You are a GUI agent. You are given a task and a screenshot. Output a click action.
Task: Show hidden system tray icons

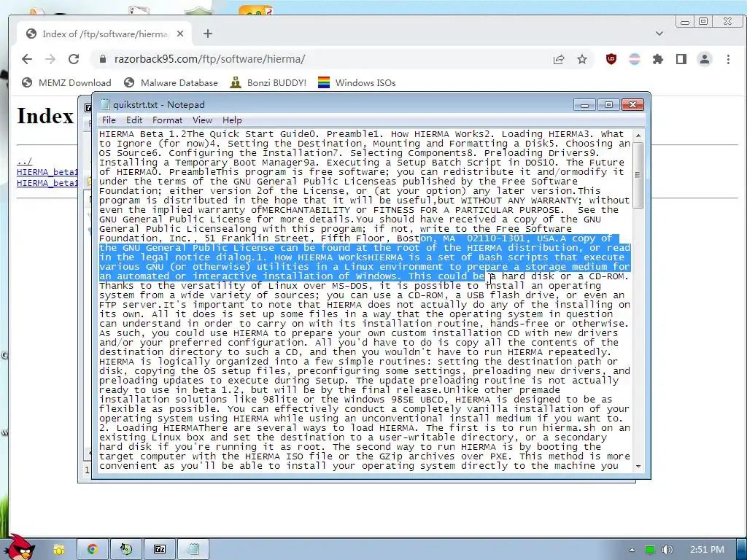pos(632,550)
